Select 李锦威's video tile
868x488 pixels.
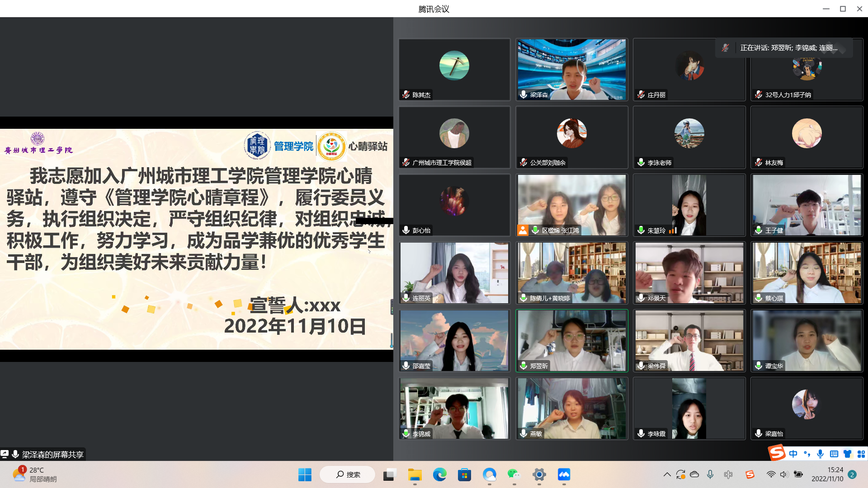(x=454, y=408)
